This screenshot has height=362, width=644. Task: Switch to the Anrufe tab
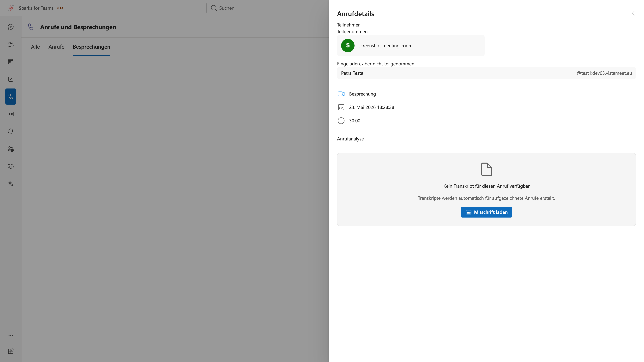56,47
